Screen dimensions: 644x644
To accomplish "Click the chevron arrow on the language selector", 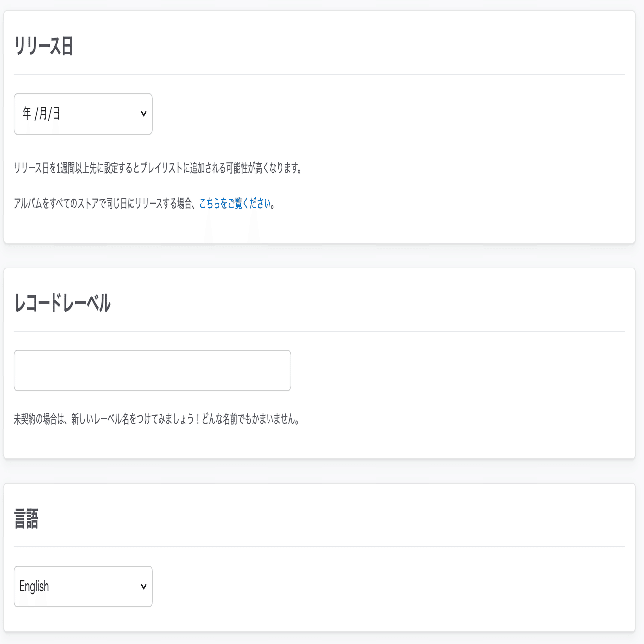I will point(143,587).
